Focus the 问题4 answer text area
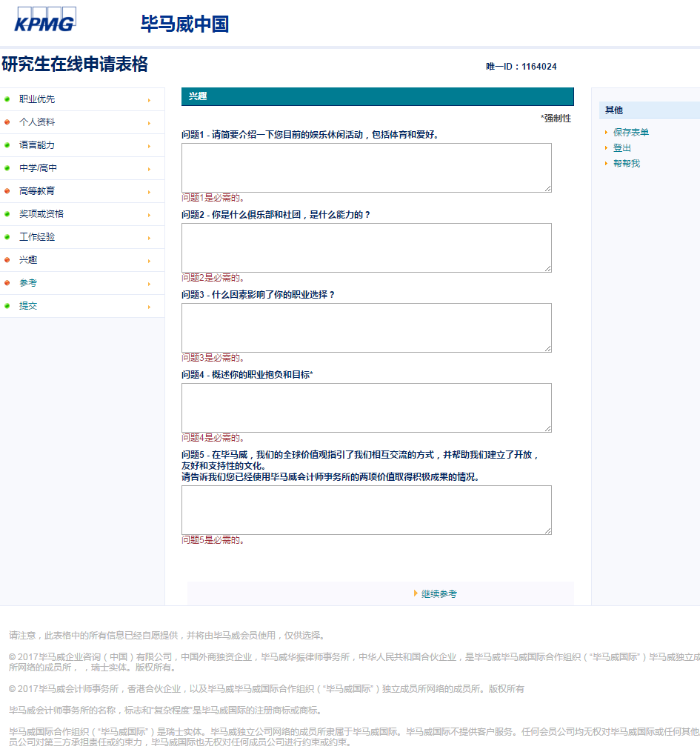700x752 pixels. pyautogui.click(x=367, y=408)
